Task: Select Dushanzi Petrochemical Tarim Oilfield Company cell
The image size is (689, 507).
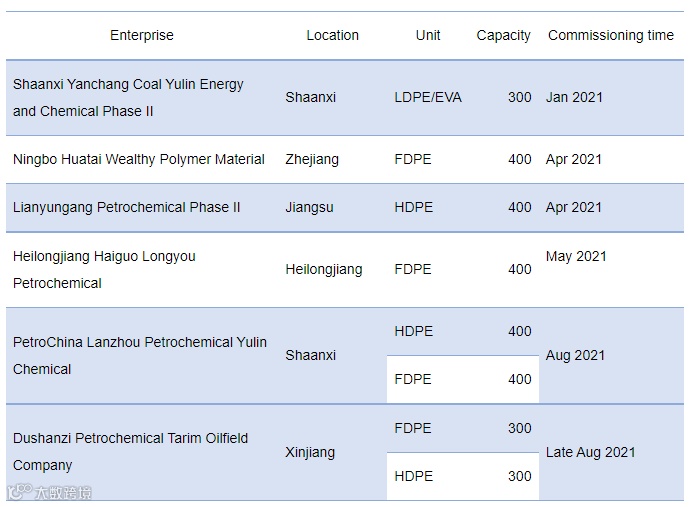Action: pos(130,452)
